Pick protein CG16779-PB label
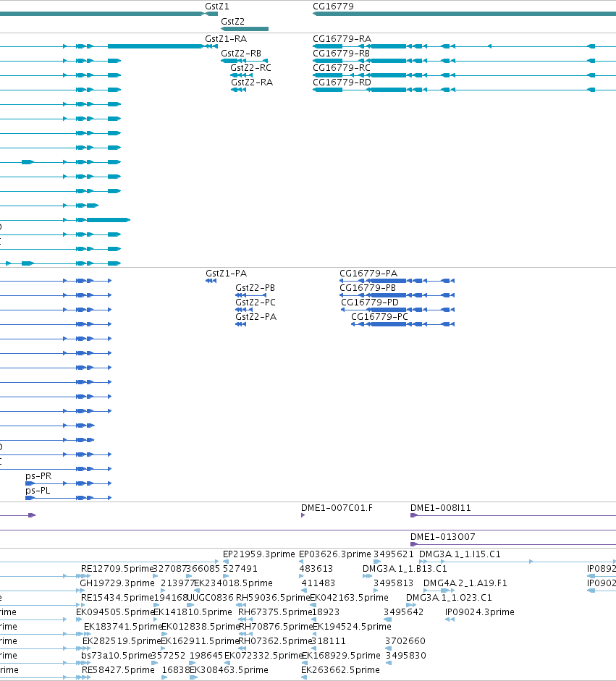The image size is (616, 681). coord(368,288)
